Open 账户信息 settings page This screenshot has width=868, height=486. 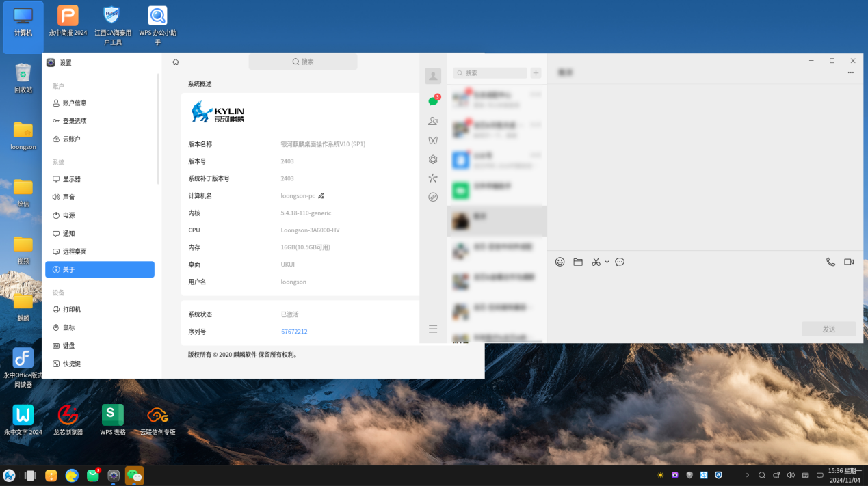coord(75,103)
